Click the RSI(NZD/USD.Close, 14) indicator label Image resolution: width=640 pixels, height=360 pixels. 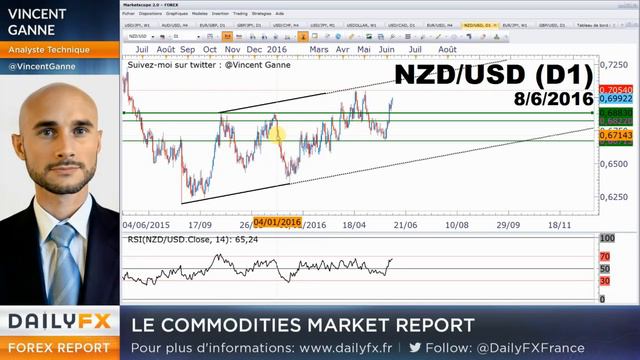(x=193, y=240)
